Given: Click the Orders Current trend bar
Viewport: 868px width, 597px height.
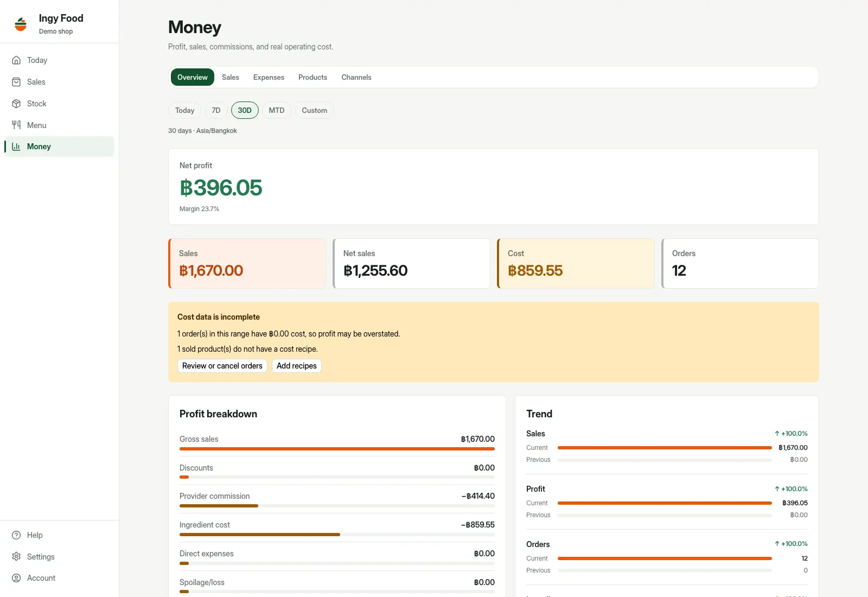Looking at the screenshot, I should tap(665, 558).
